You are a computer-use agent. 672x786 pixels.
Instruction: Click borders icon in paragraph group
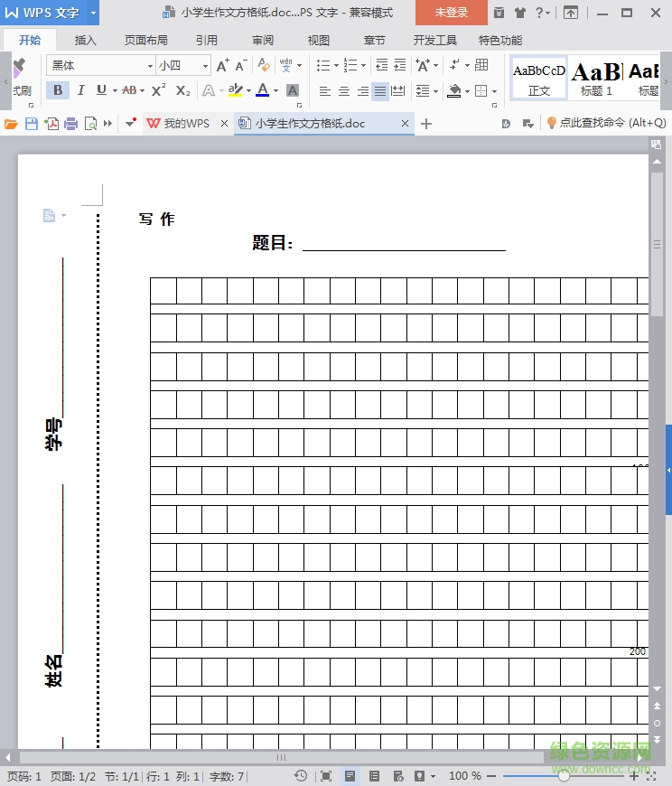click(481, 90)
